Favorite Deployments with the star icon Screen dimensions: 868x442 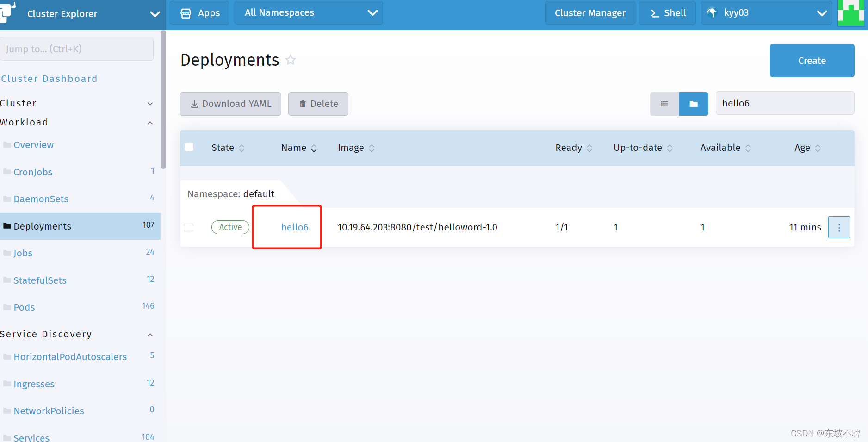[291, 60]
